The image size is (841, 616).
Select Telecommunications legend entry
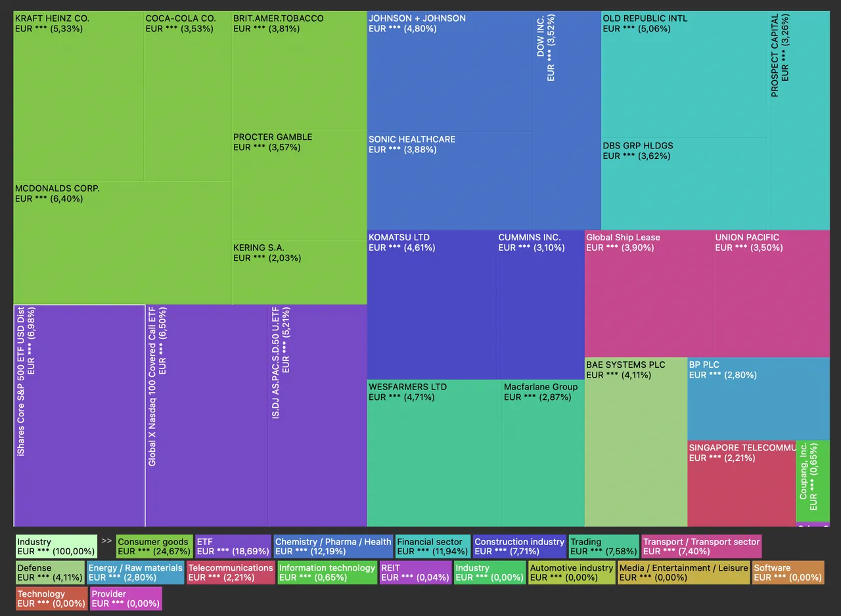231,572
